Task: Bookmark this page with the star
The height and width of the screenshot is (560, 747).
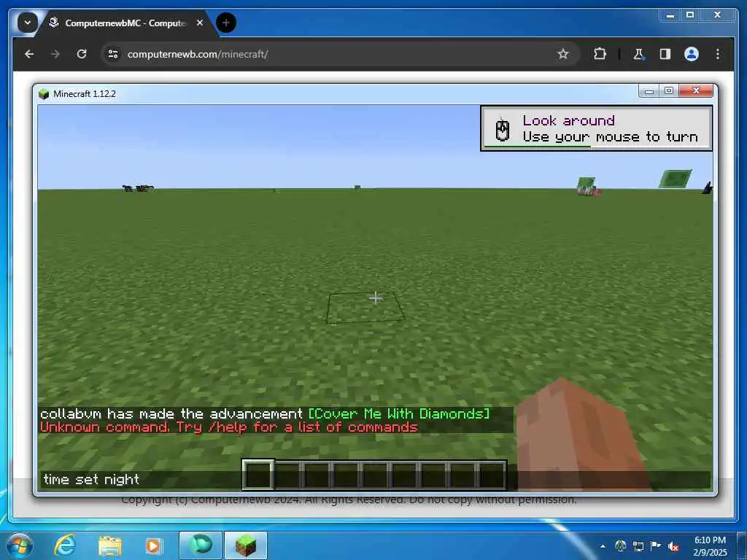Action: (563, 54)
